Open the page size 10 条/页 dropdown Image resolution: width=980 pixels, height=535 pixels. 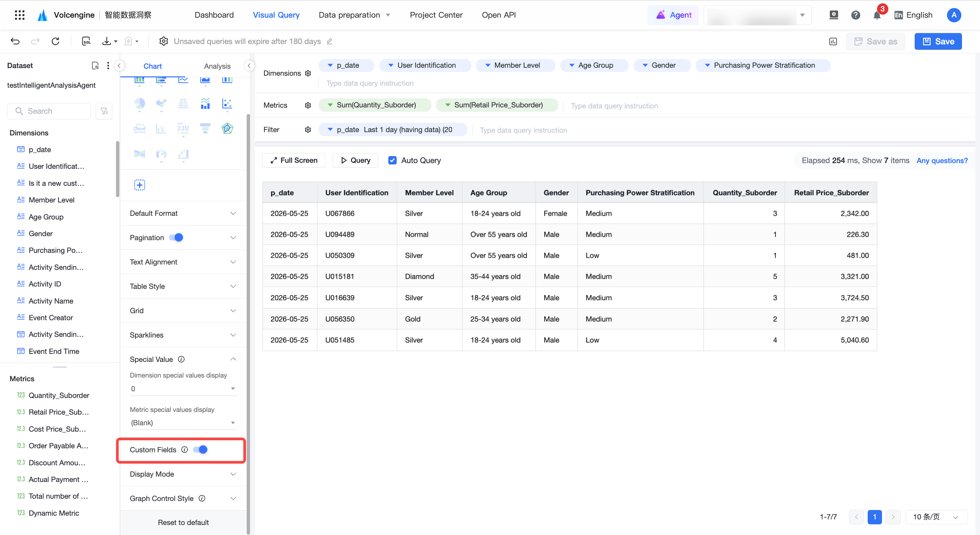click(936, 517)
